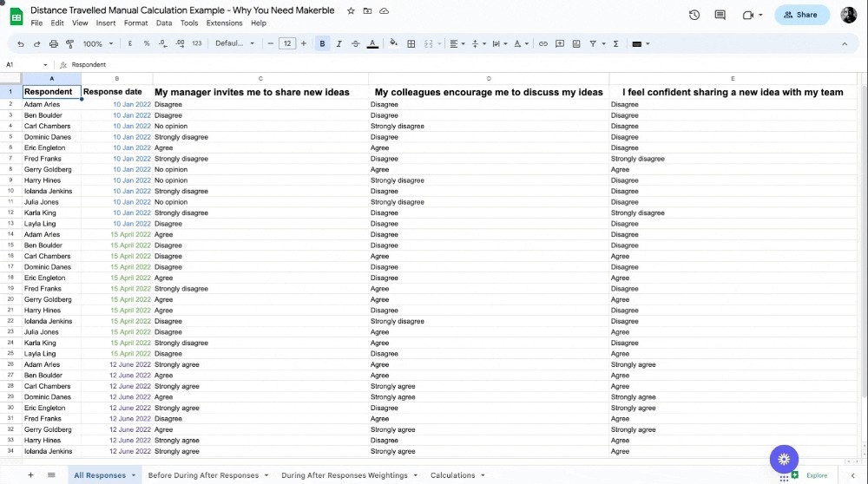Go to Sheets home via the green logo
The image size is (868, 484).
pos(16,16)
